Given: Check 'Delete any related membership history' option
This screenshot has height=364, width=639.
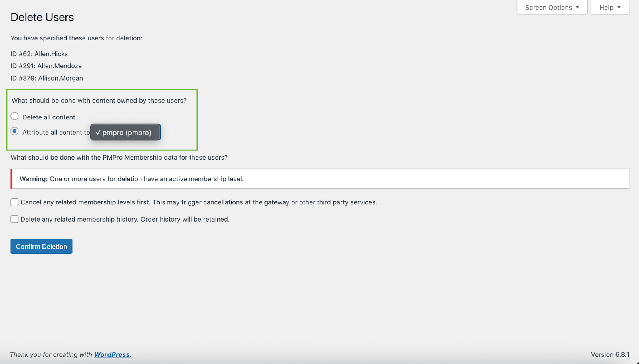Looking at the screenshot, I should point(14,219).
